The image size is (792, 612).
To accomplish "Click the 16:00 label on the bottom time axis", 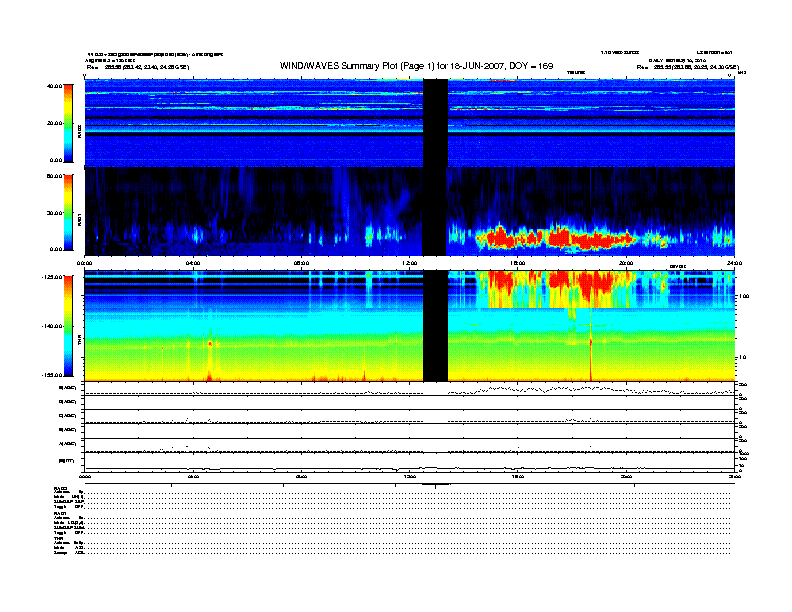I will (518, 476).
